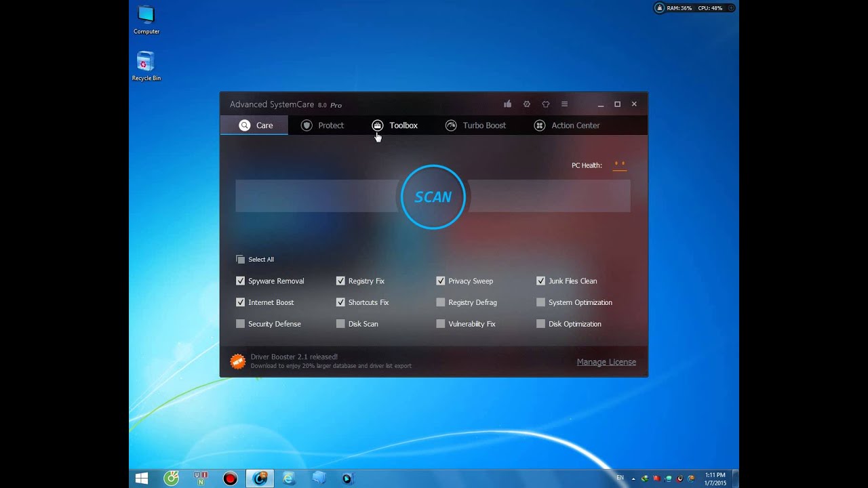This screenshot has height=488, width=868.
Task: Uncheck Junk Files Clean
Action: coord(540,281)
